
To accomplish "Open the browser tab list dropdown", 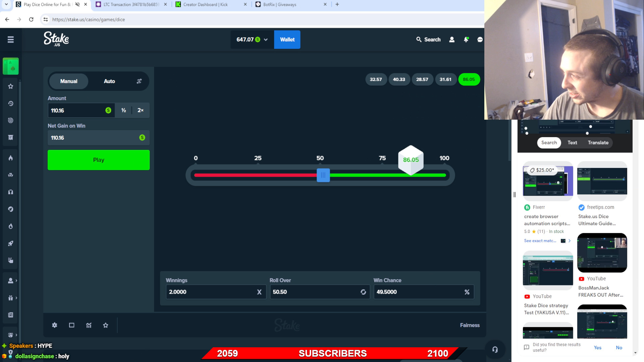I will point(6,4).
